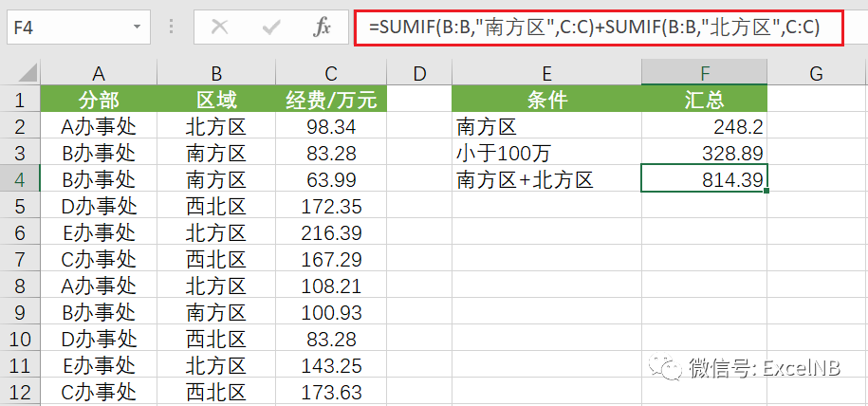Select cell with value 173.63

pyautogui.click(x=331, y=393)
